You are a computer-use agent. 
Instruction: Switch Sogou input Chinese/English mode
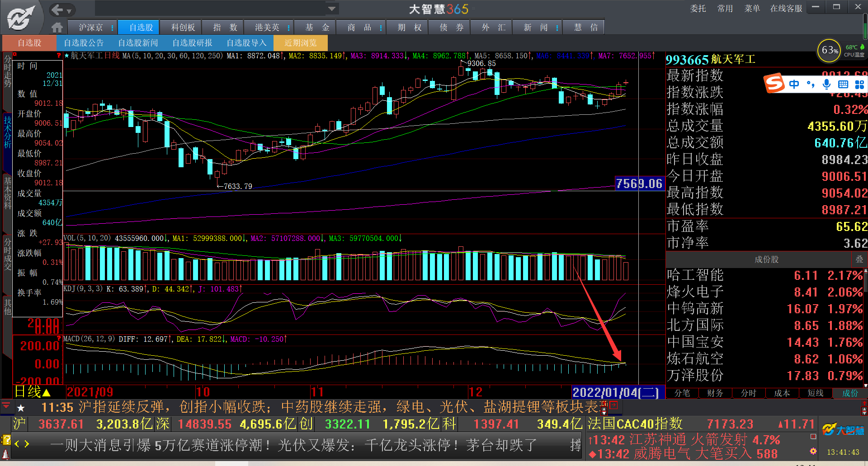click(x=794, y=84)
